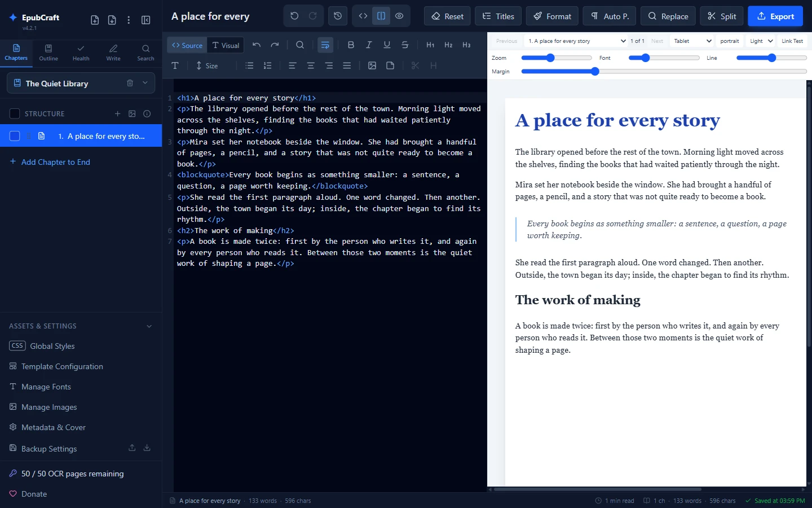The width and height of the screenshot is (812, 508).
Task: Create a new file via header icon
Action: (95, 20)
